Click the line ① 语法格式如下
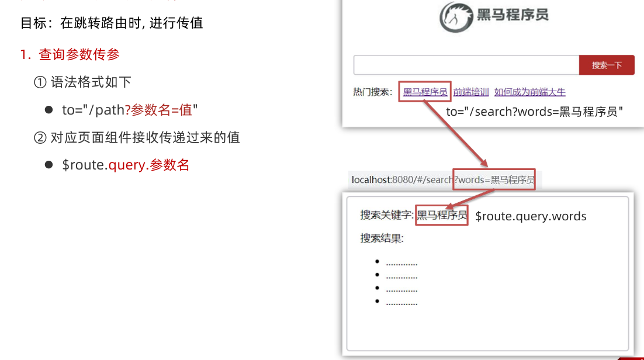644x360 pixels. coord(82,82)
